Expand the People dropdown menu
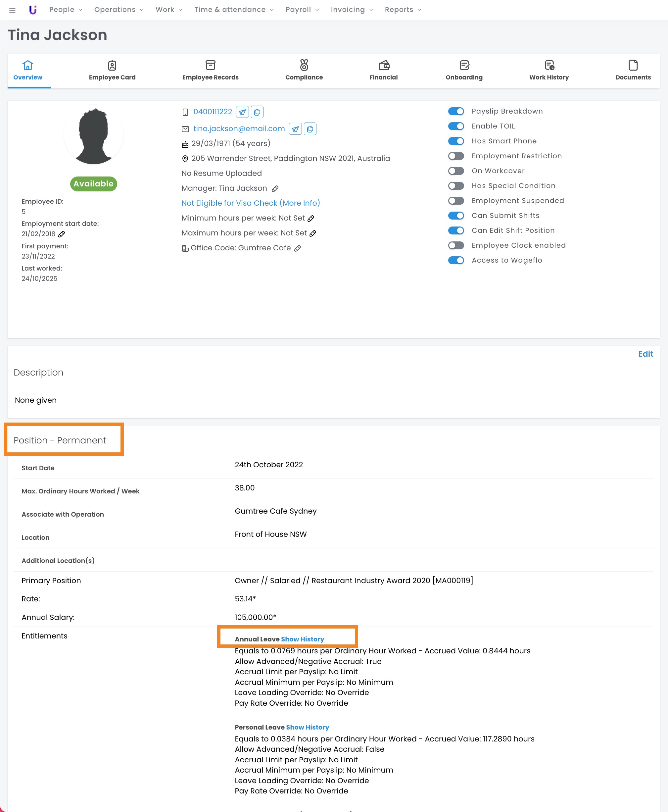Viewport: 668px width, 812px height. 66,10
